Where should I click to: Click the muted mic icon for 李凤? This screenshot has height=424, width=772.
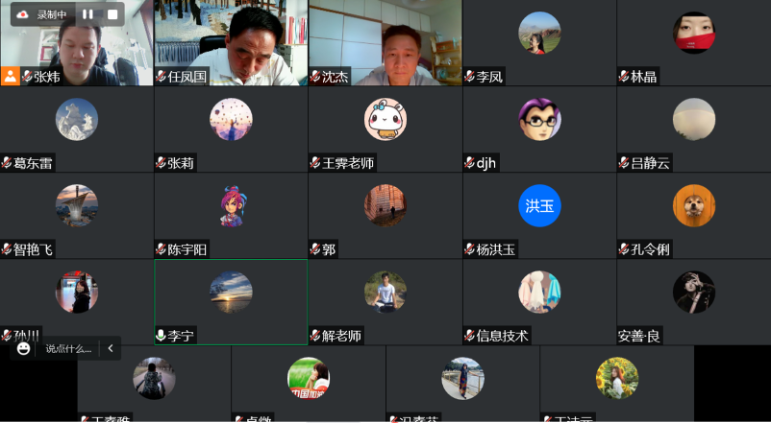469,77
